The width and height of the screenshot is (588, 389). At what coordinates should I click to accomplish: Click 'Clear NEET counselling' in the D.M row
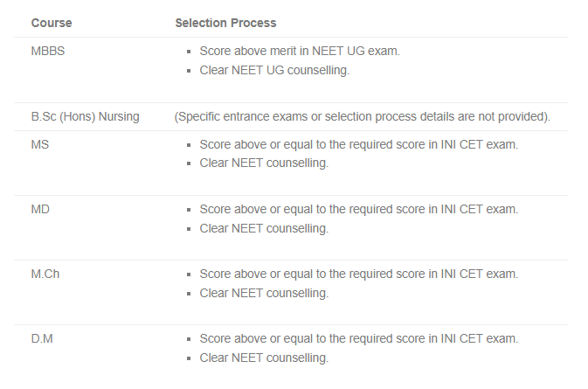pyautogui.click(x=264, y=358)
